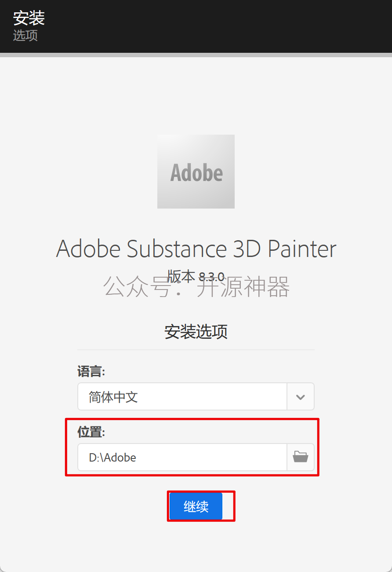
Task: Click the blue 继续 button
Action: (196, 506)
